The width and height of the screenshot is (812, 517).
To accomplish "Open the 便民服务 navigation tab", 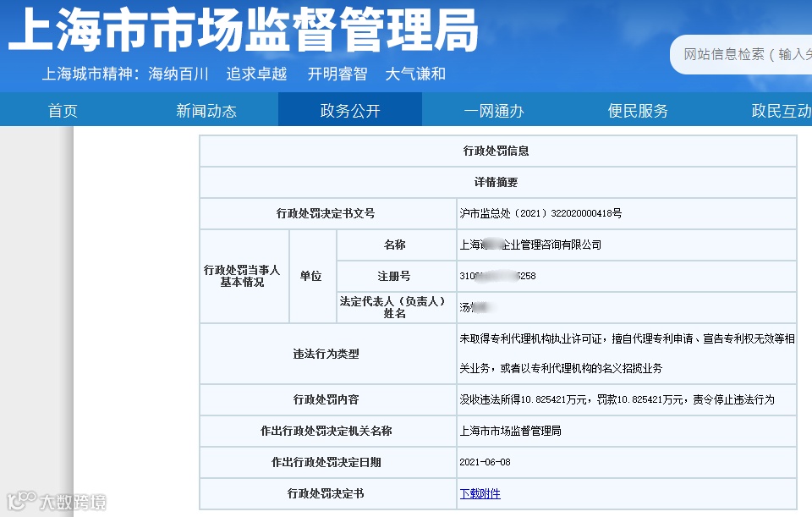I will click(638, 110).
